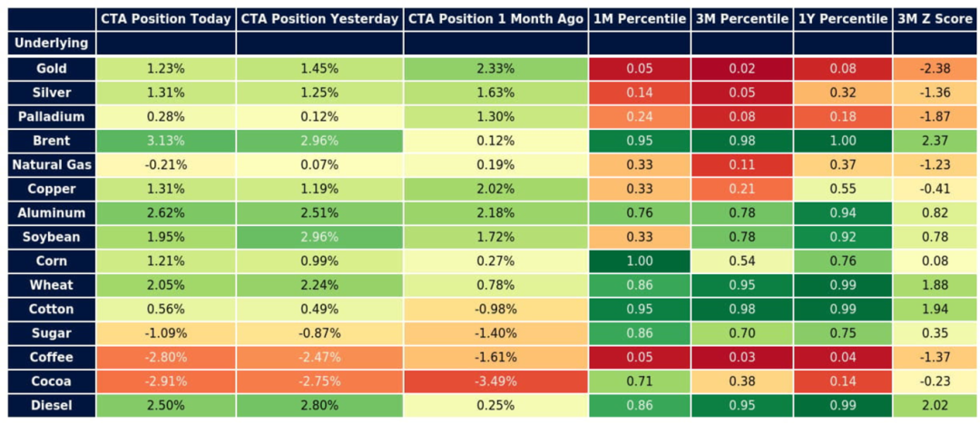Select the 1Y Percentile column header
The height and width of the screenshot is (425, 980).
tap(843, 19)
